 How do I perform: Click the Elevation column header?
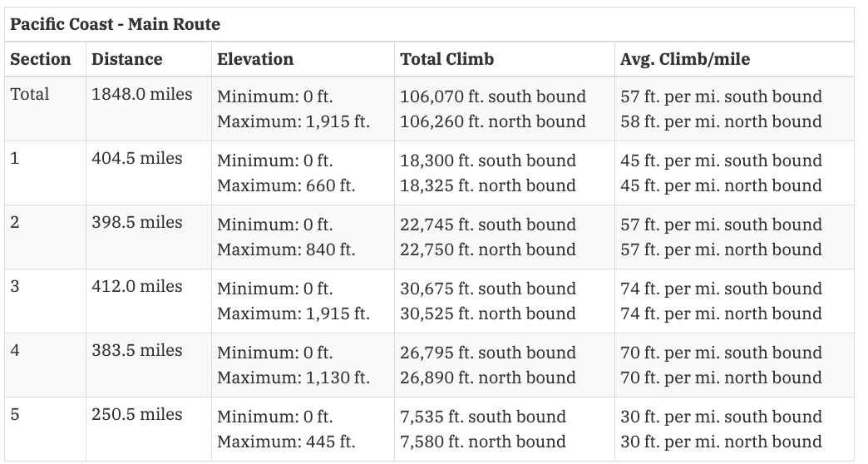255,59
